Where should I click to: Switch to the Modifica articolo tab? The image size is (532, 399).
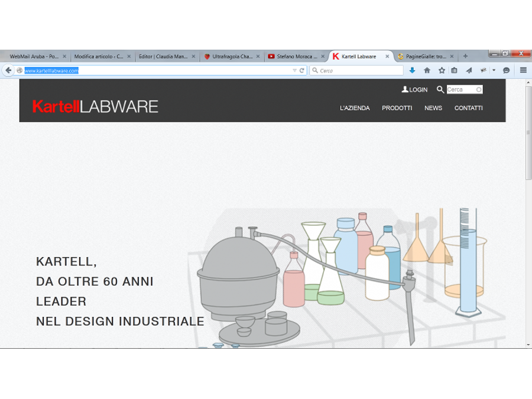coord(99,56)
